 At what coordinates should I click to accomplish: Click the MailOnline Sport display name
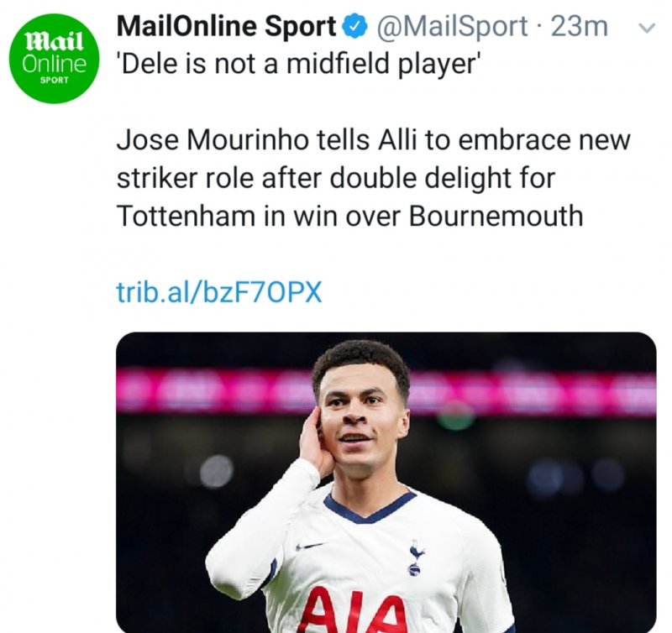(226, 26)
